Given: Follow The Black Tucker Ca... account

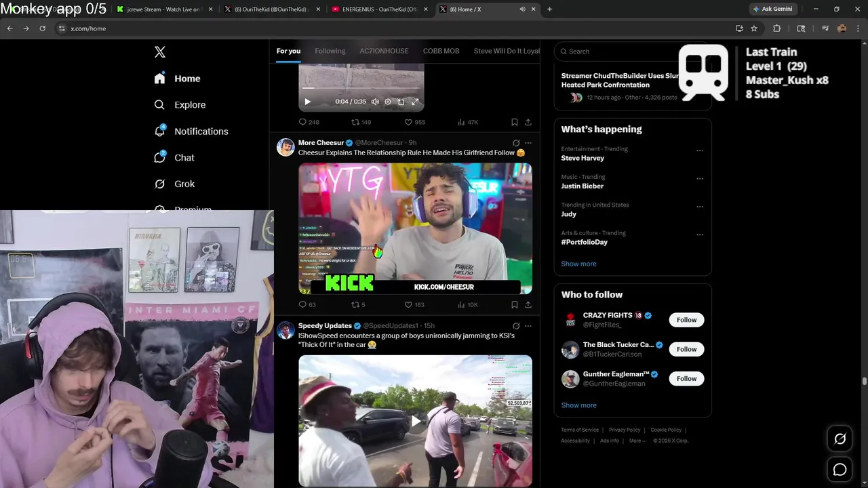Looking at the screenshot, I should click(x=686, y=349).
